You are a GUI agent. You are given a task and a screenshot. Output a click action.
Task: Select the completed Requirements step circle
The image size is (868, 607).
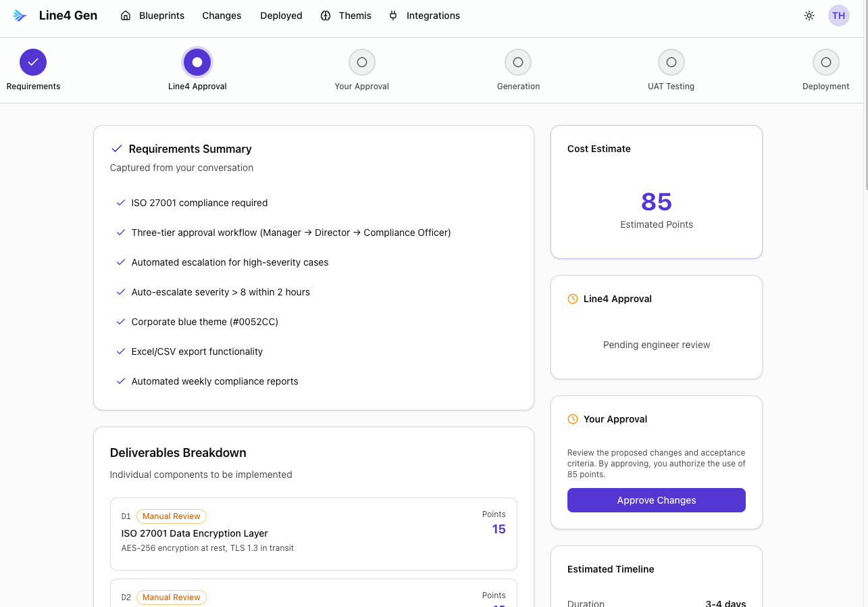(x=33, y=62)
